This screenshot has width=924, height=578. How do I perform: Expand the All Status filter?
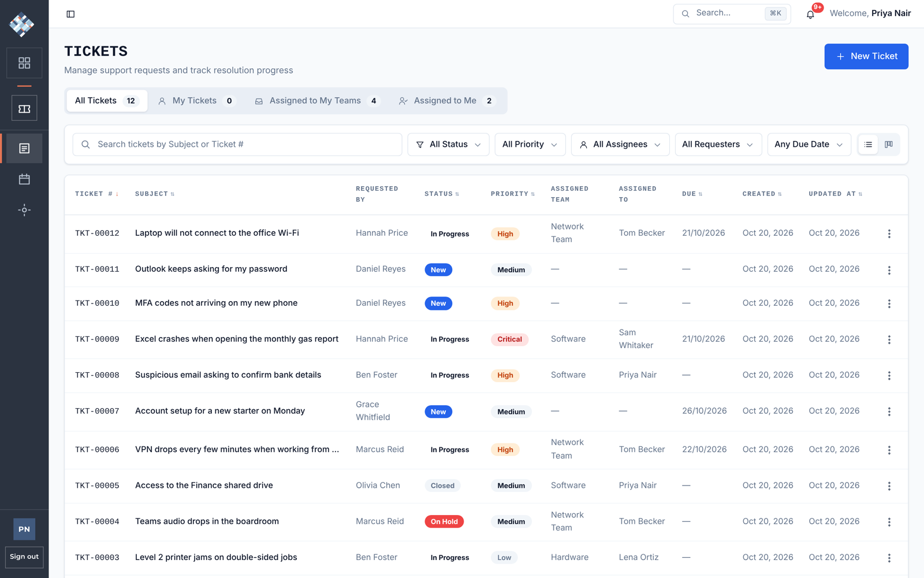(x=448, y=144)
